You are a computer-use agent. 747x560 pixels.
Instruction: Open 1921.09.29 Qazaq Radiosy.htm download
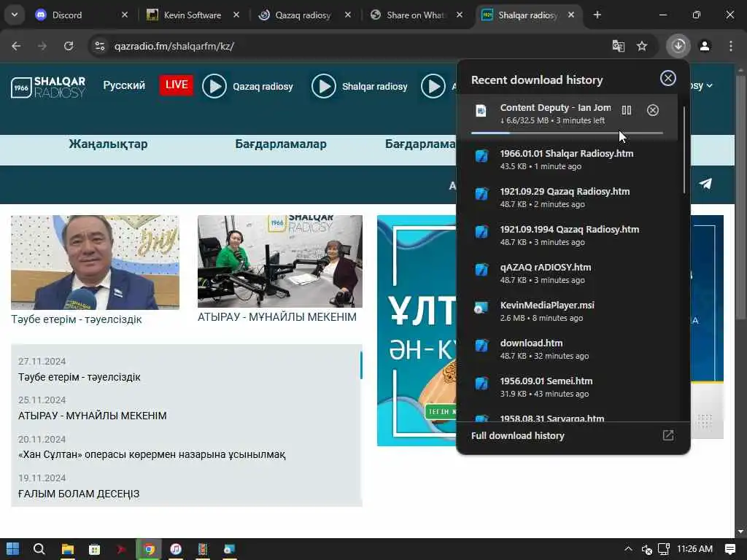tap(567, 197)
